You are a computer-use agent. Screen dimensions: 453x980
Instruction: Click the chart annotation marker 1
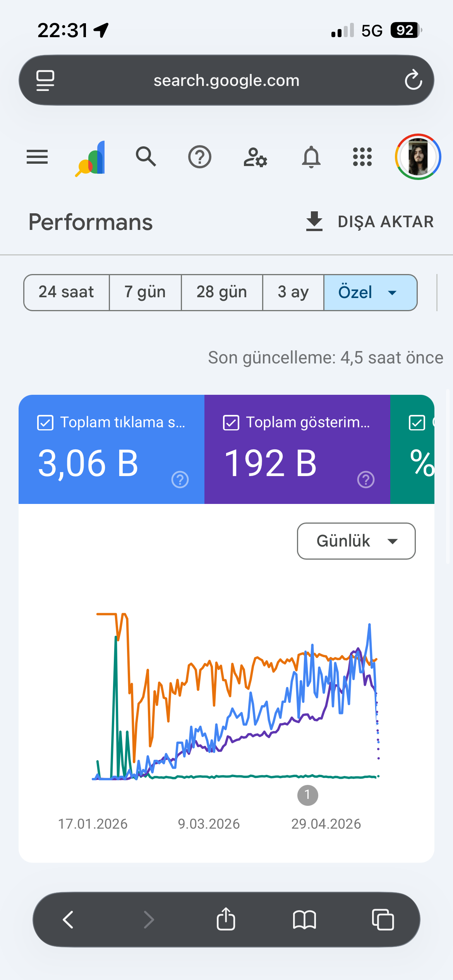point(308,795)
